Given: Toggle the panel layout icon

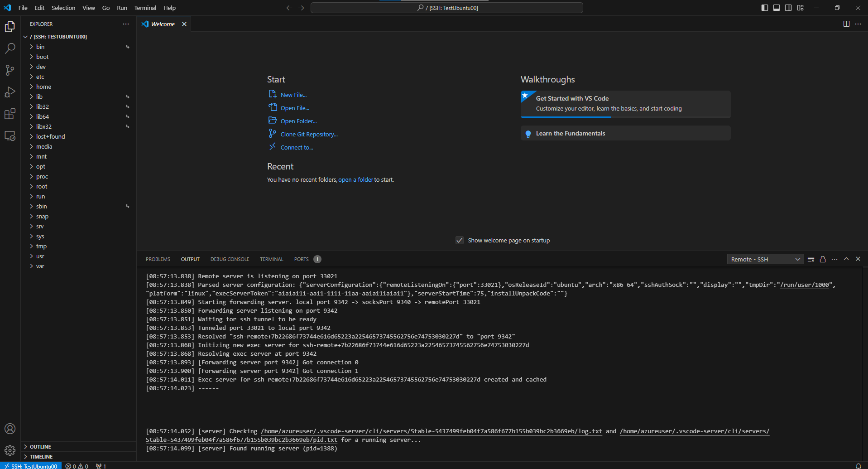Looking at the screenshot, I should (777, 8).
